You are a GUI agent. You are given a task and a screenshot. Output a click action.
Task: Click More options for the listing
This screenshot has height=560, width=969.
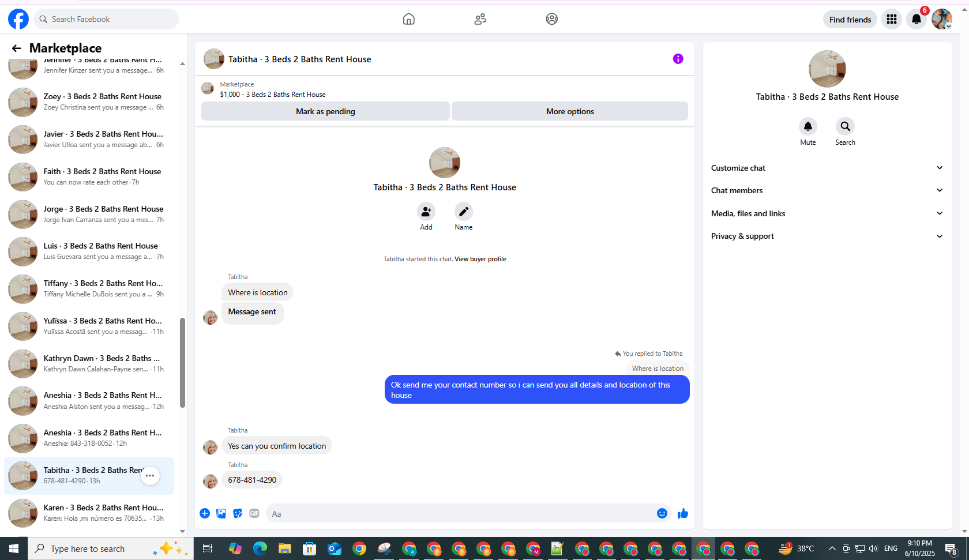570,111
